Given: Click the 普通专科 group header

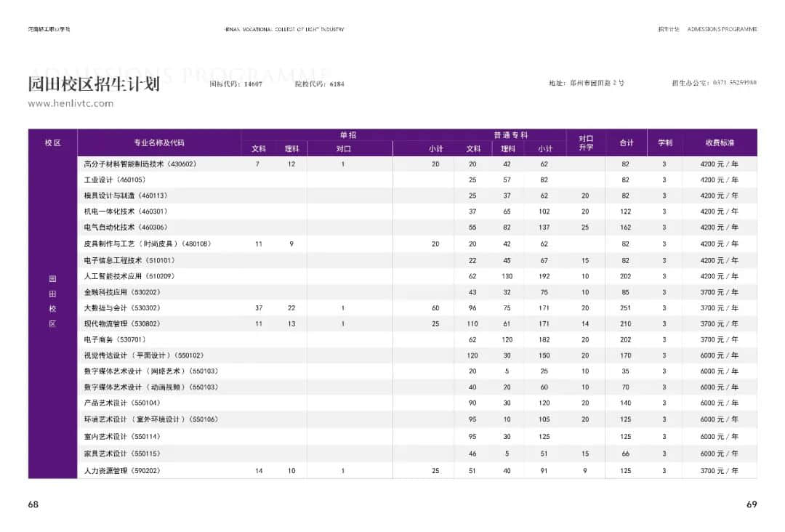Looking at the screenshot, I should (x=511, y=135).
